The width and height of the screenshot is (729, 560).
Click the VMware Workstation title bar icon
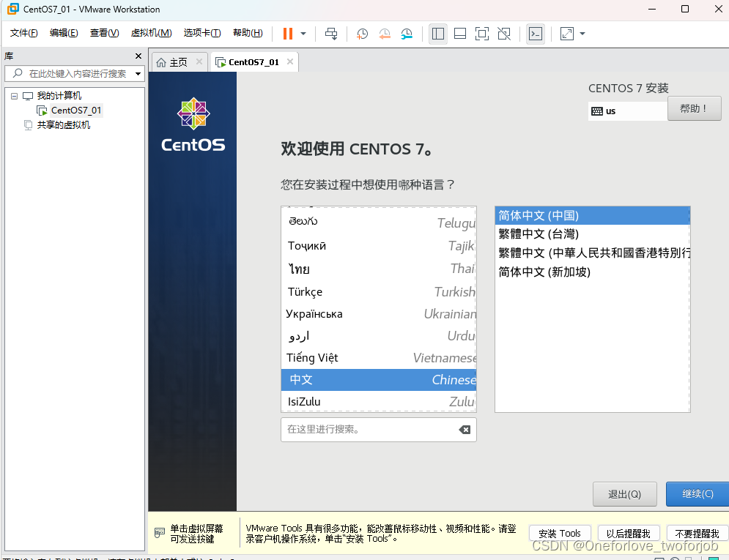click(13, 9)
